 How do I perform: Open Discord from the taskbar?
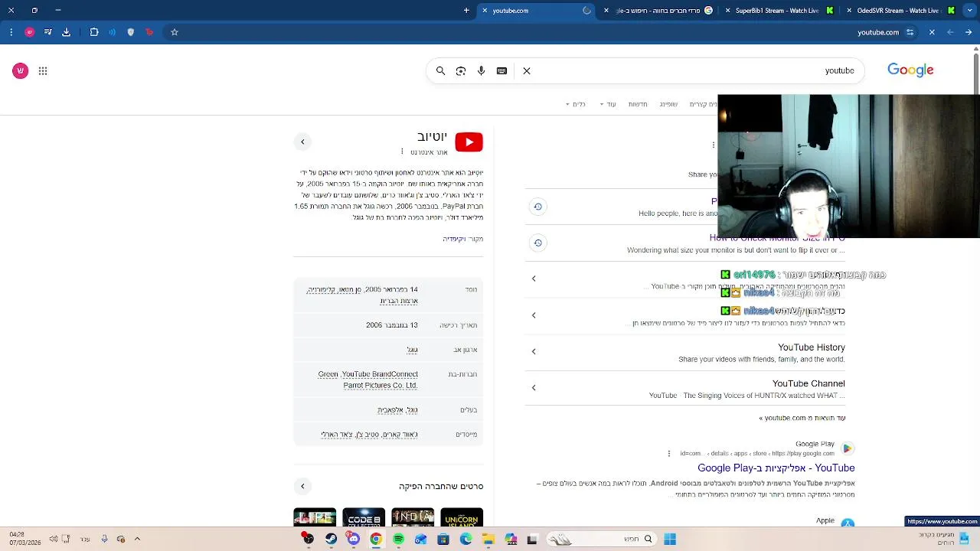click(353, 539)
